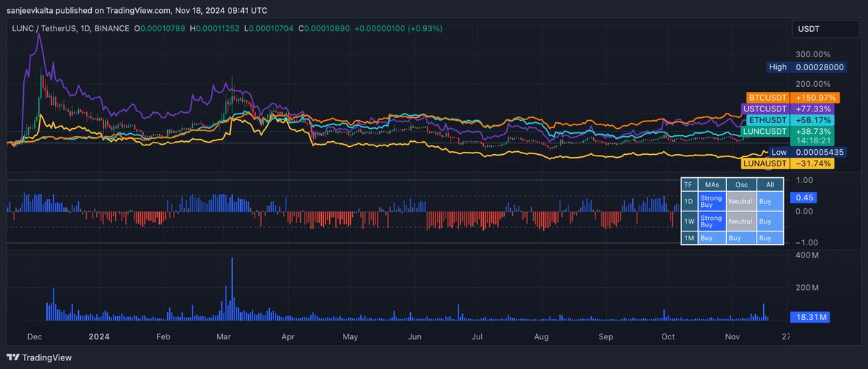The width and height of the screenshot is (868, 369).
Task: Click the 300.00% price scale label
Action: pyautogui.click(x=812, y=54)
